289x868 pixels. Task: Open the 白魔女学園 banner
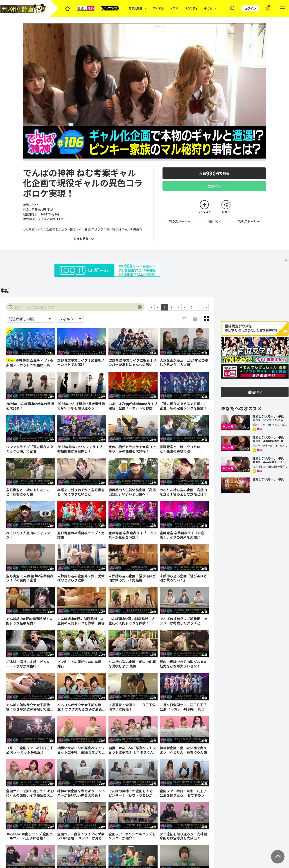pyautogui.click(x=255, y=350)
